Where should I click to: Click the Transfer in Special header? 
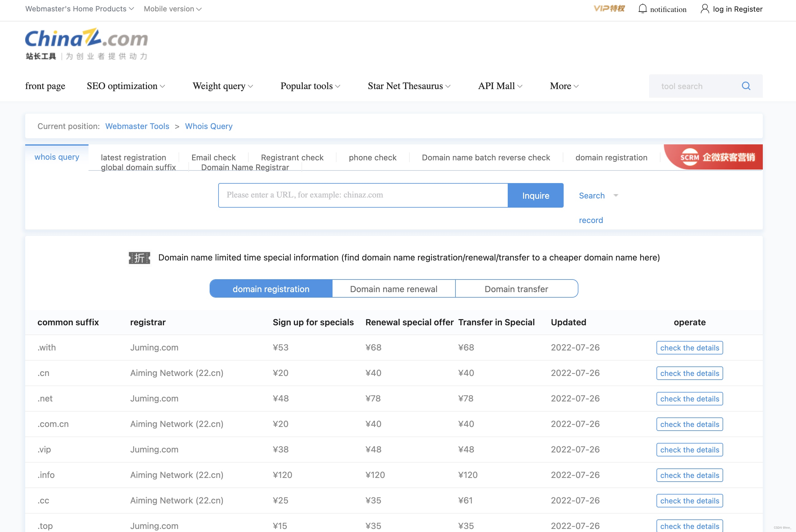pos(496,322)
